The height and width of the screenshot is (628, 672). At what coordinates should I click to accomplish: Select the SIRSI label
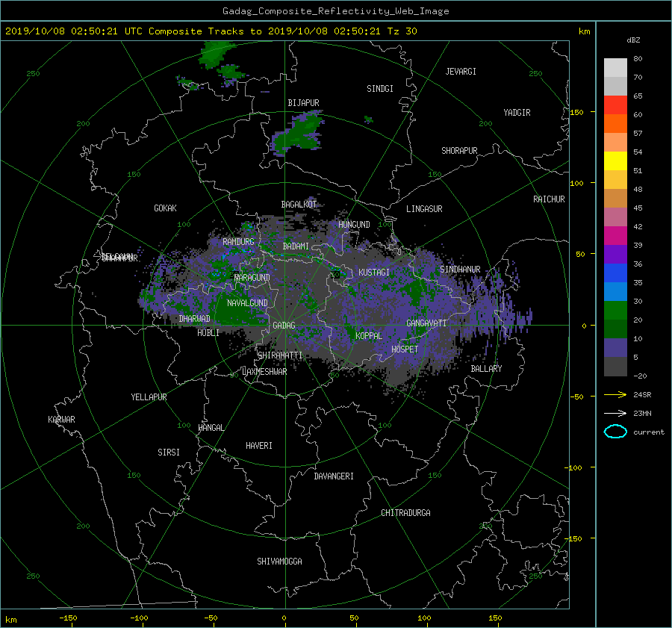coord(169,453)
